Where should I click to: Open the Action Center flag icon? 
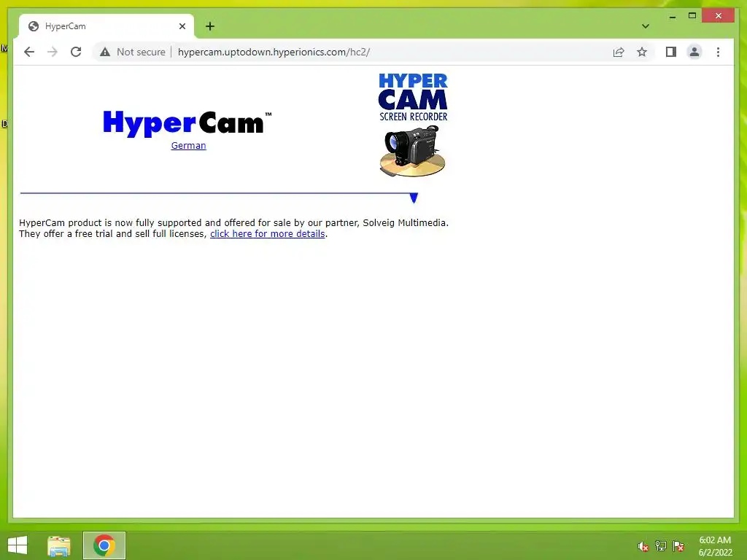pos(678,545)
